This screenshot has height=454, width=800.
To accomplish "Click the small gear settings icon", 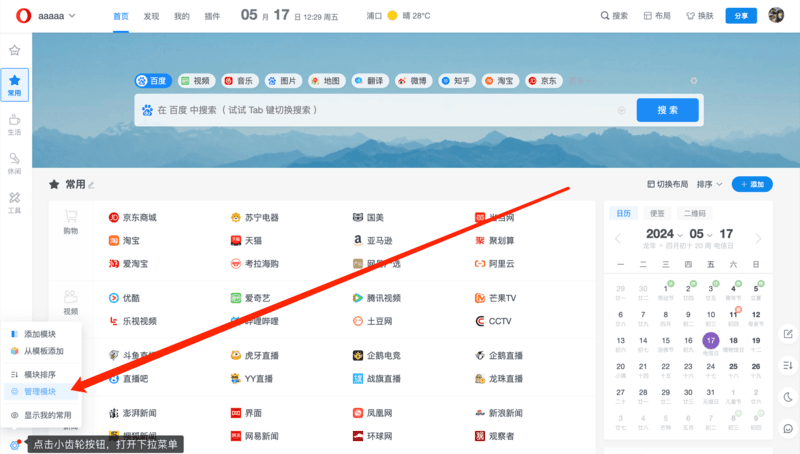I will (14, 445).
